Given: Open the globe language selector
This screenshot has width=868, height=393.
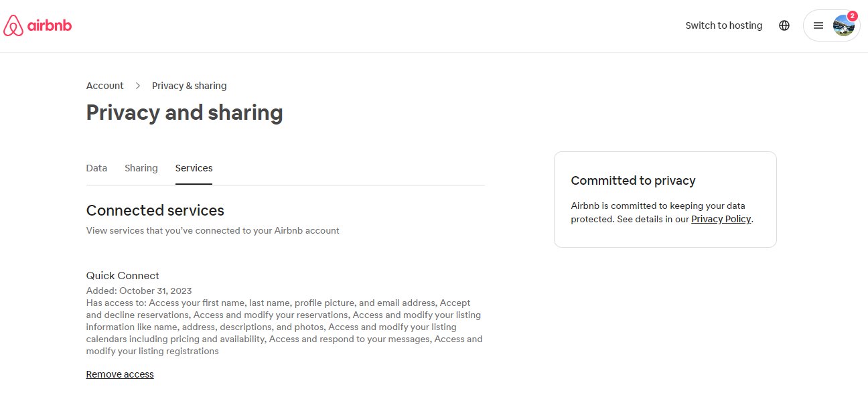Looking at the screenshot, I should [x=784, y=25].
